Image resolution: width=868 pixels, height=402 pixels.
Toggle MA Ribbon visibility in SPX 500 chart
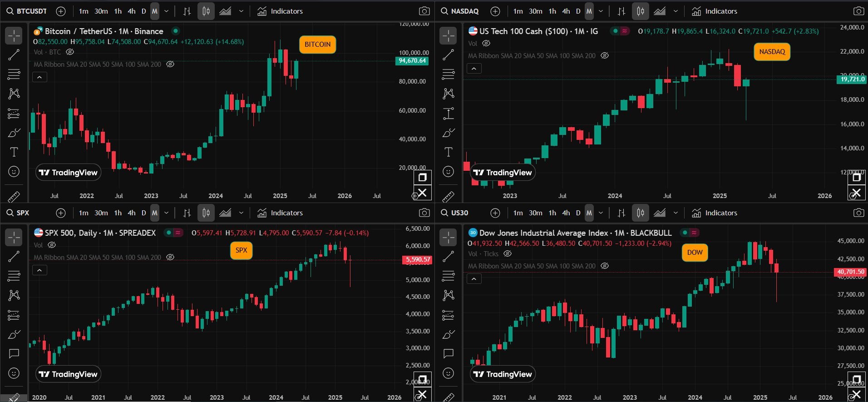tap(170, 258)
